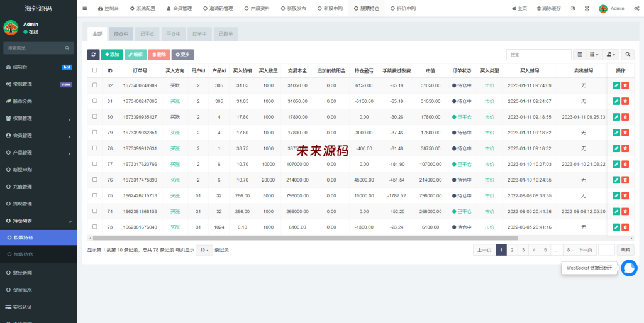Click the refresh table button
The height and width of the screenshot is (323, 644).
coord(93,55)
